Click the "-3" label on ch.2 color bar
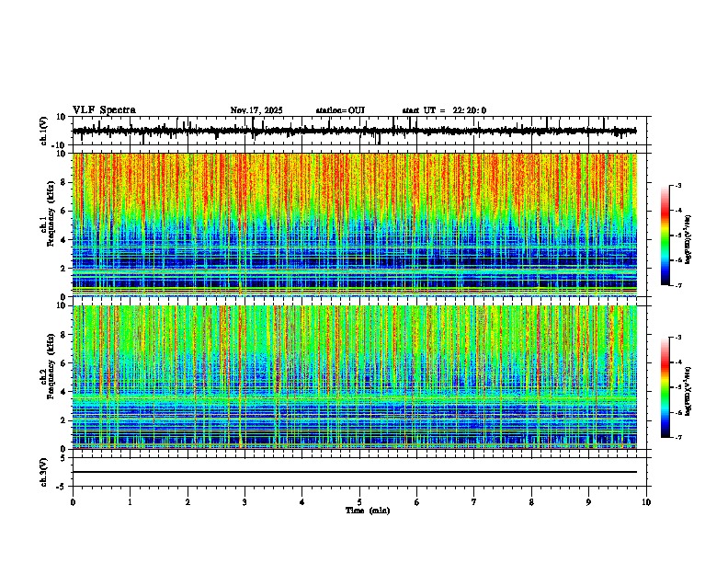The image size is (728, 563). point(677,338)
